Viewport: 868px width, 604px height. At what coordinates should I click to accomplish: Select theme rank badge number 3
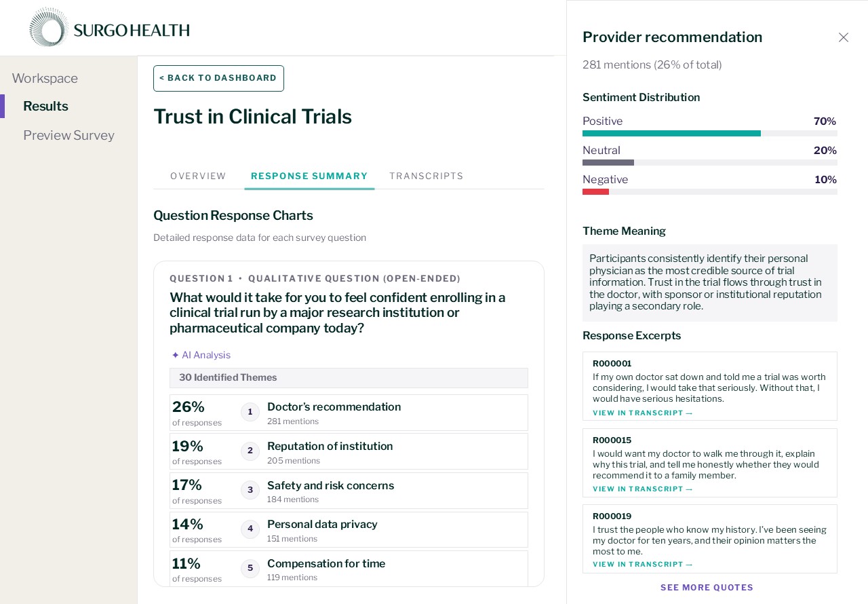coord(250,490)
